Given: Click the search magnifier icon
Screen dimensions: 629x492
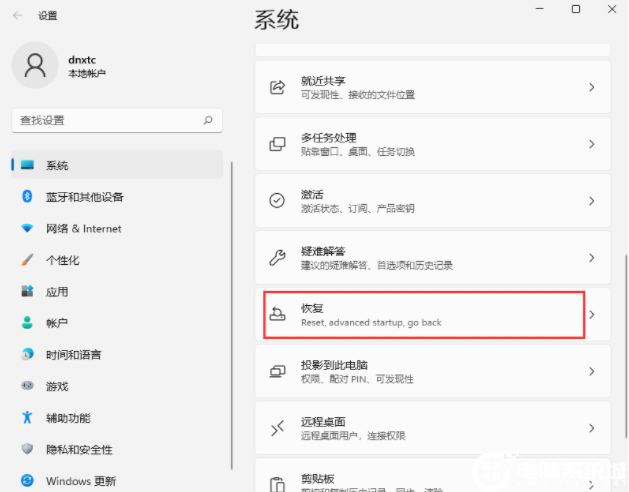Looking at the screenshot, I should tap(208, 120).
